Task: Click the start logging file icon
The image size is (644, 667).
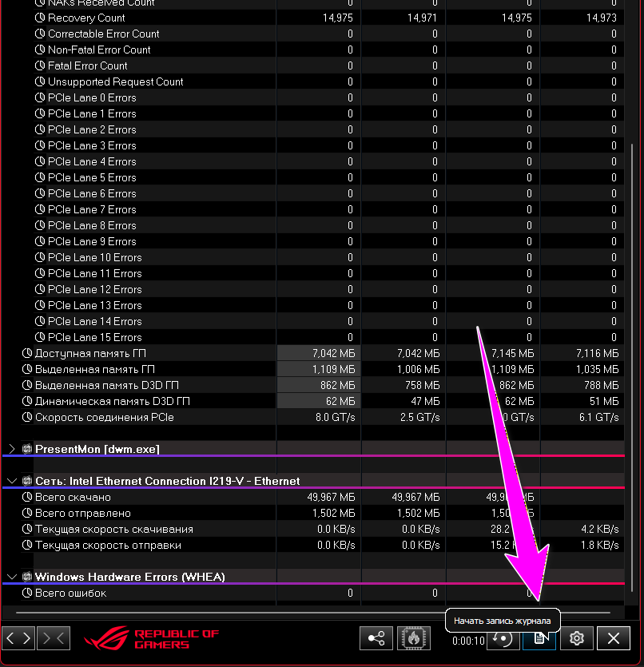Action: pyautogui.click(x=539, y=638)
